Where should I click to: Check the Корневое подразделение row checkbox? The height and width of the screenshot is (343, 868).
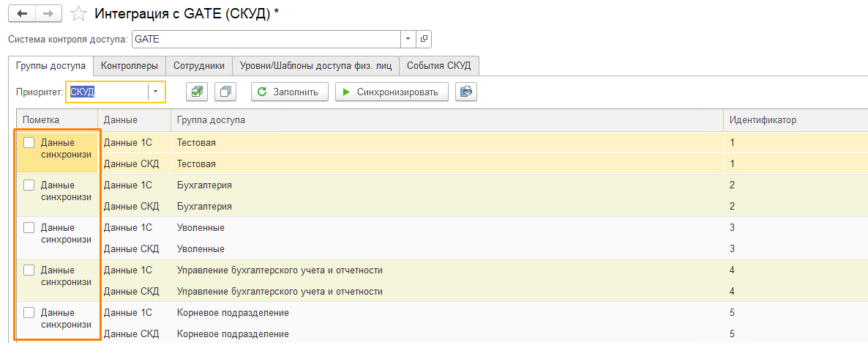coord(29,313)
